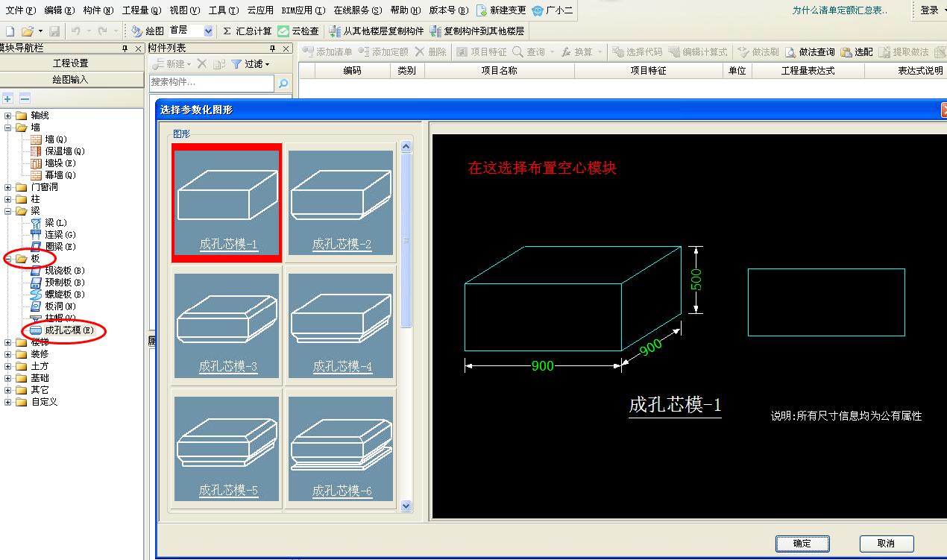
Task: Select 幕墙(Q) in tree
Action: point(53,175)
